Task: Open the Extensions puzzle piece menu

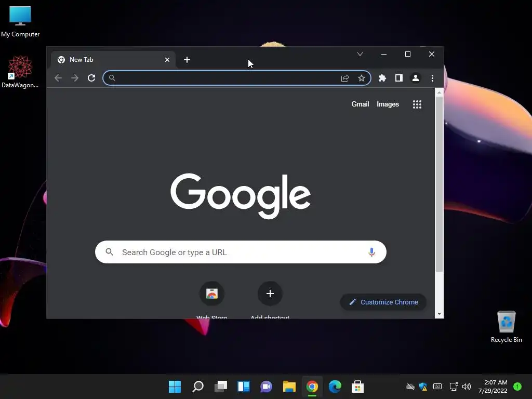Action: tap(382, 78)
